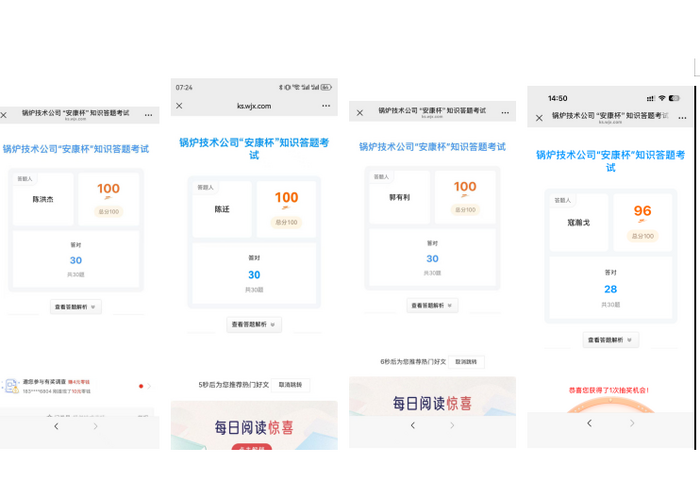Close the ks.wjx.com page showing 陈迁
Image resolution: width=700 pixels, height=481 pixels.
coord(180,105)
